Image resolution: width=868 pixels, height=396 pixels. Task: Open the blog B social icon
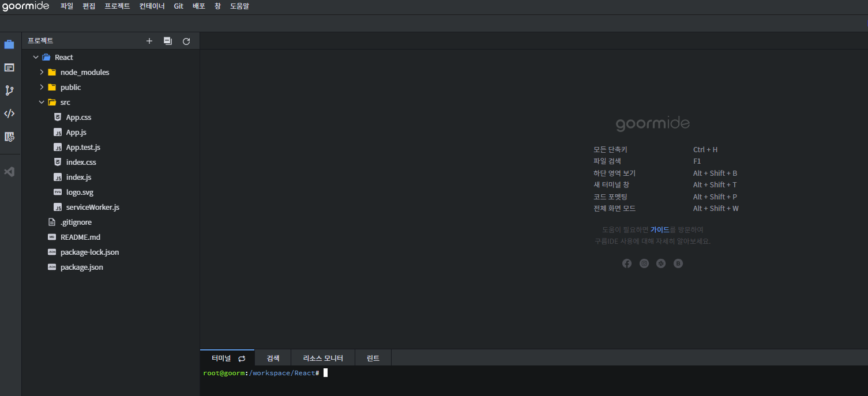[678, 263]
